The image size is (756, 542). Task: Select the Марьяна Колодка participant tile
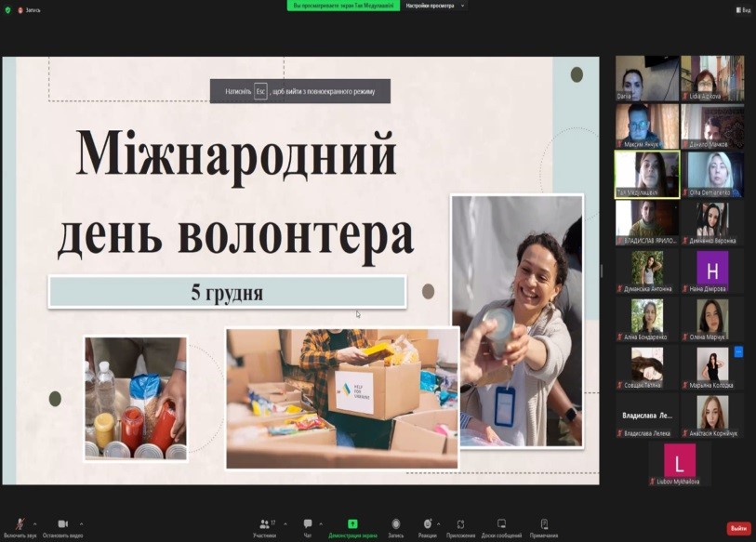tap(712, 367)
